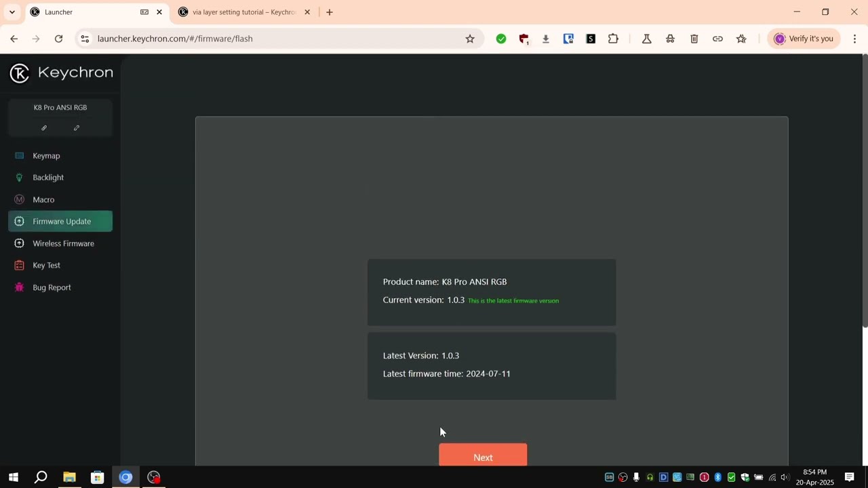Go back in browser history
The height and width of the screenshot is (488, 868).
tap(14, 39)
